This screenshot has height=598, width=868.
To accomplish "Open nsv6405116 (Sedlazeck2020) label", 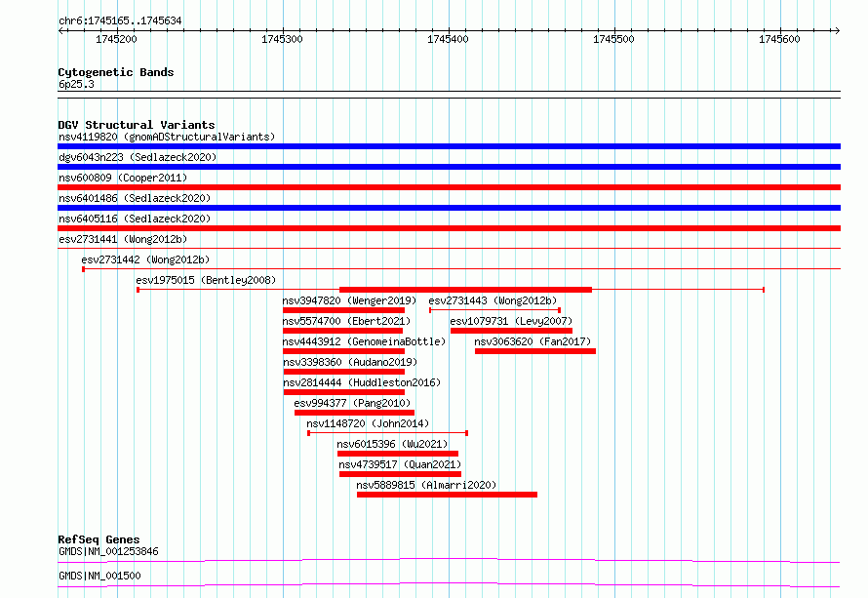I will click(135, 219).
